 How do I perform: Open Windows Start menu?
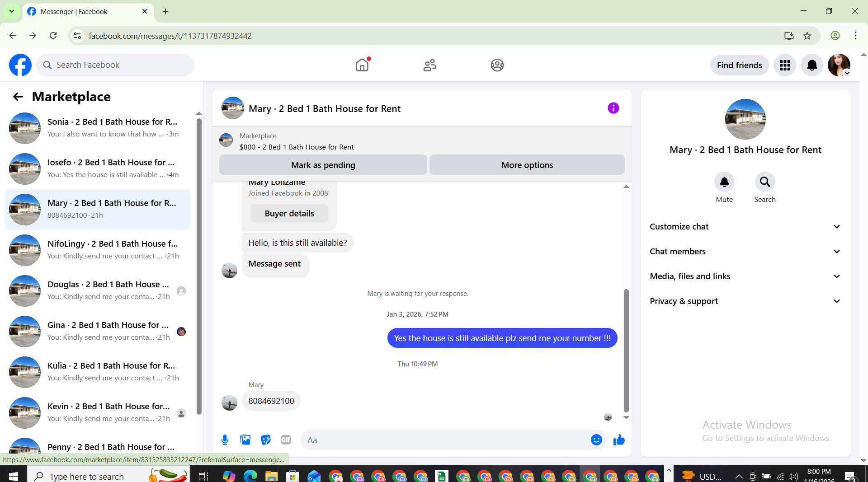tap(14, 476)
